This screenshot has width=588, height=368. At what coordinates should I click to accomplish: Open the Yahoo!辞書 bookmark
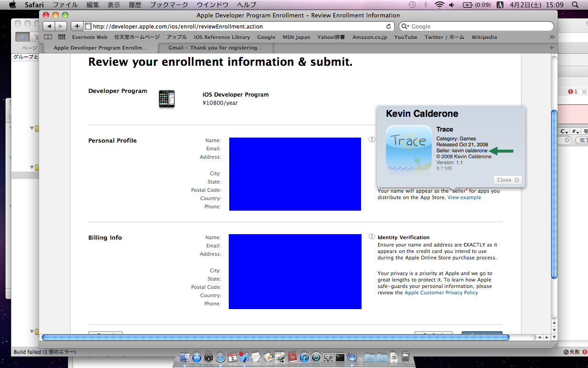332,37
